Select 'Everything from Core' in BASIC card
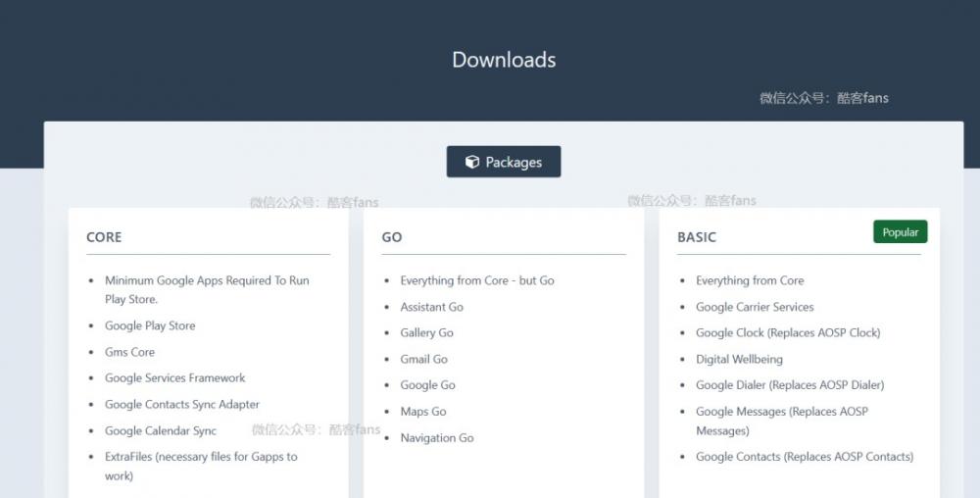This screenshot has height=498, width=980. pyautogui.click(x=750, y=280)
